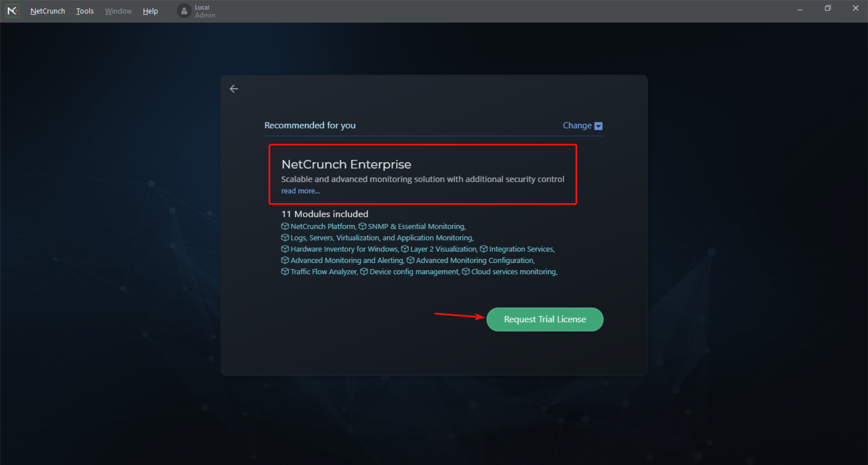This screenshot has height=465, width=868.
Task: Click the Integration Services module icon
Action: click(483, 249)
